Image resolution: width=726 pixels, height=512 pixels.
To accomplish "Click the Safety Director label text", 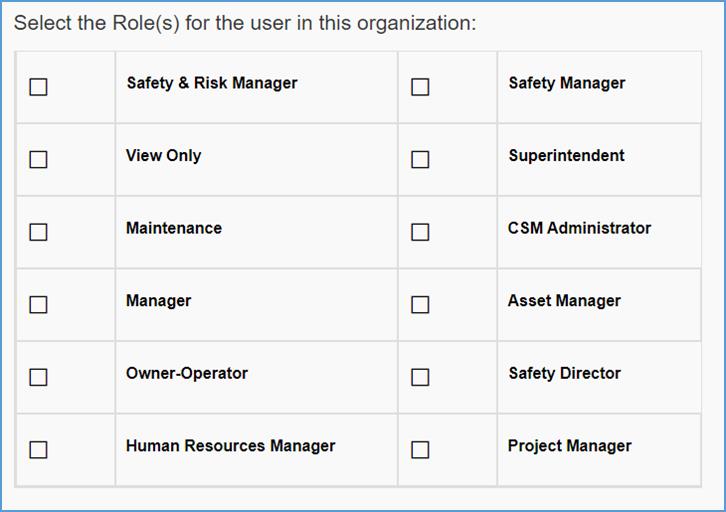I will pyautogui.click(x=564, y=373).
